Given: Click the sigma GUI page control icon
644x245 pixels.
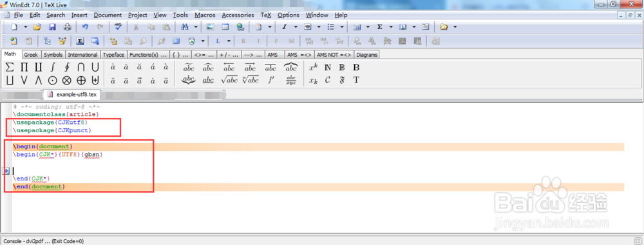Looking at the screenshot, I should tap(80, 41).
